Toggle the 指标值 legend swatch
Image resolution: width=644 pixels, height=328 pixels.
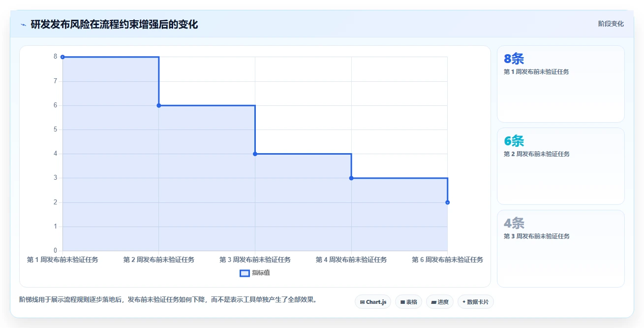[x=245, y=273]
